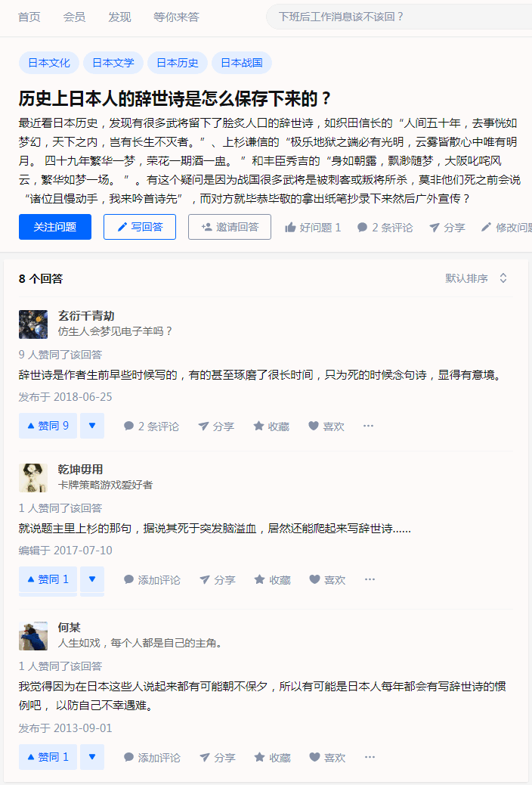The width and height of the screenshot is (532, 785).
Task: Focus the search box at top
Action: tap(399, 17)
